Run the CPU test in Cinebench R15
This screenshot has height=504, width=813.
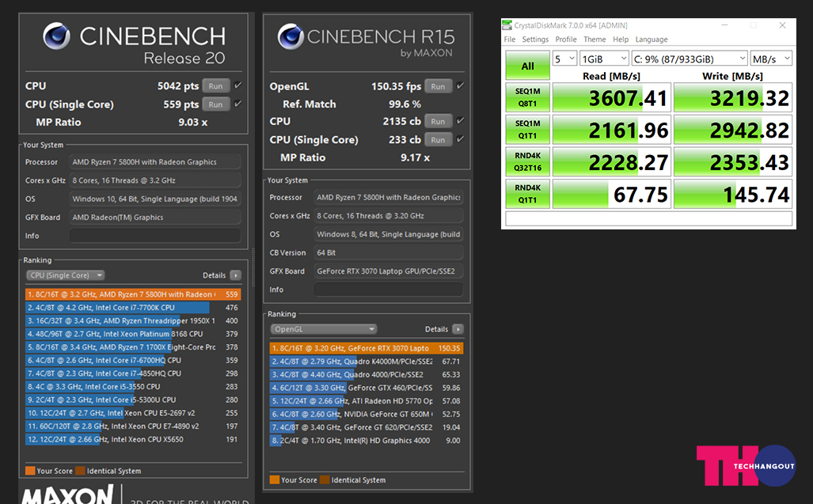point(438,121)
